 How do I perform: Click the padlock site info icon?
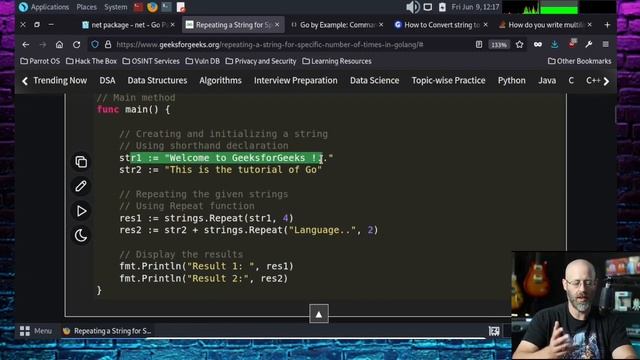tap(108, 44)
